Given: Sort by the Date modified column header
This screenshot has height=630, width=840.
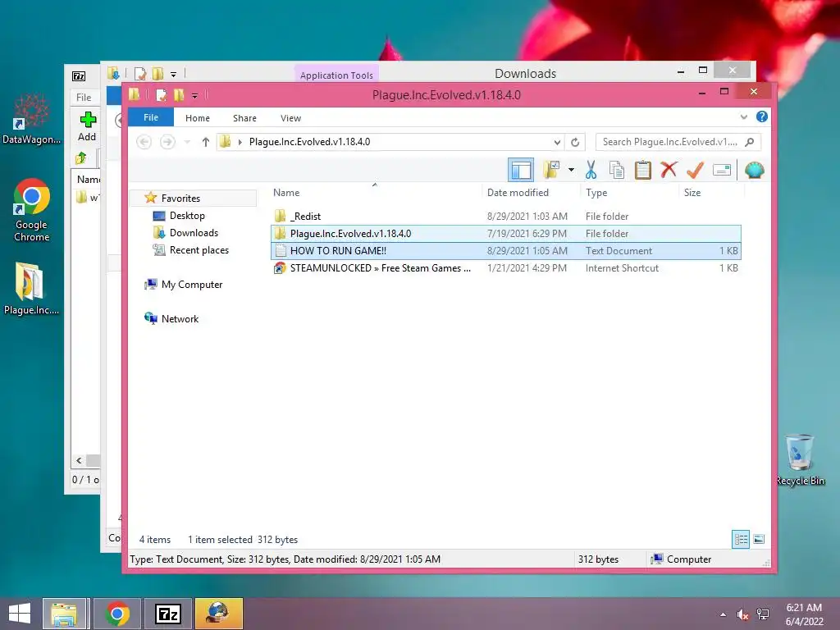Looking at the screenshot, I should [518, 192].
